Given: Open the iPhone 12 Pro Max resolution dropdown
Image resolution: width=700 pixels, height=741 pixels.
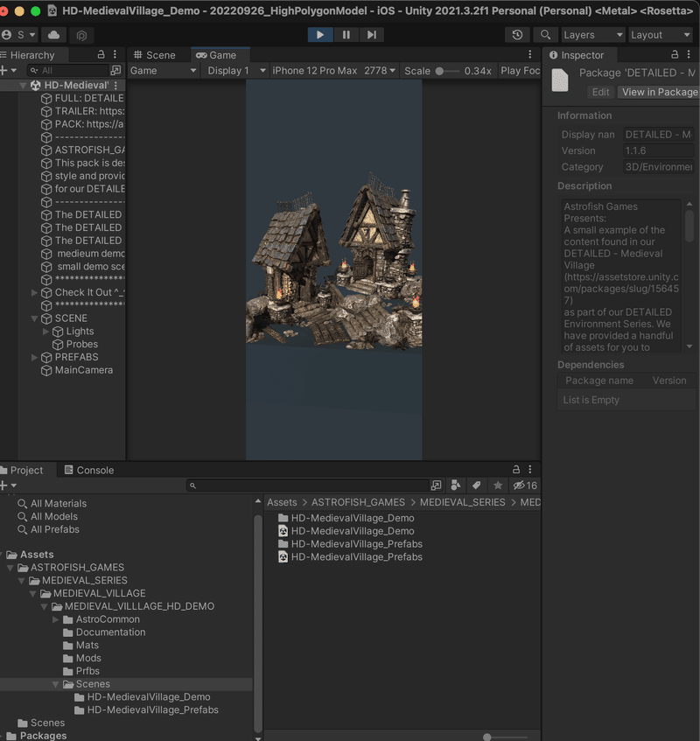Looking at the screenshot, I should pos(333,71).
